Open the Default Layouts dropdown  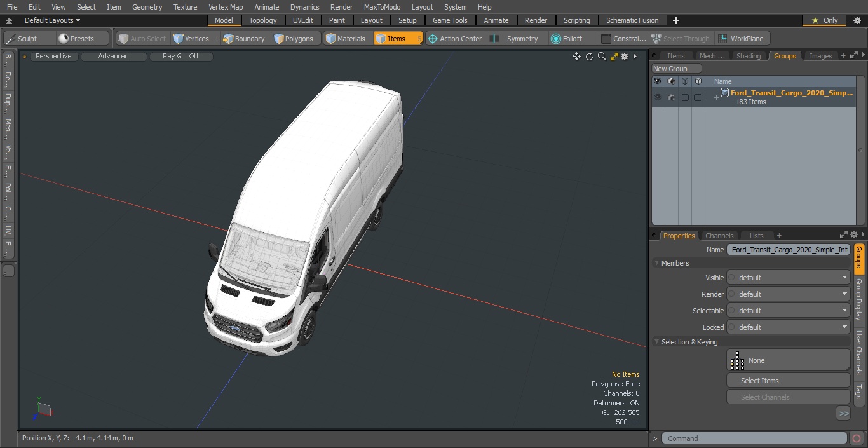[52, 20]
